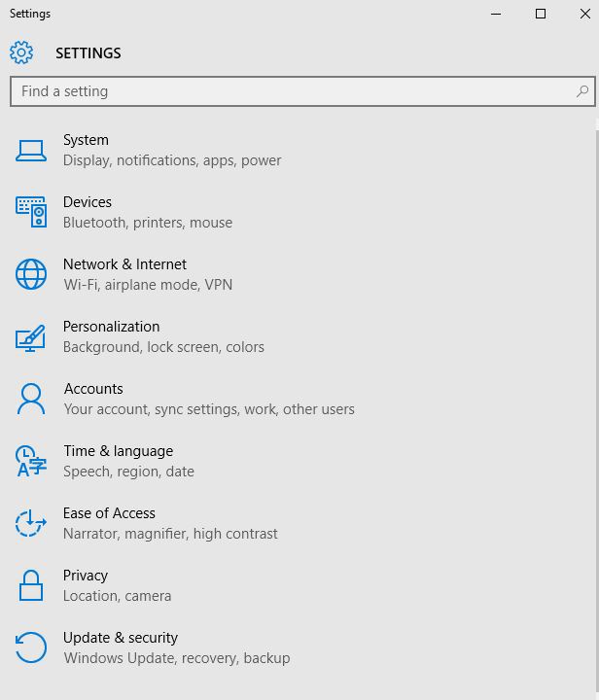The image size is (599, 700).
Task: Select the Update & security refresh icon
Action: pos(31,647)
